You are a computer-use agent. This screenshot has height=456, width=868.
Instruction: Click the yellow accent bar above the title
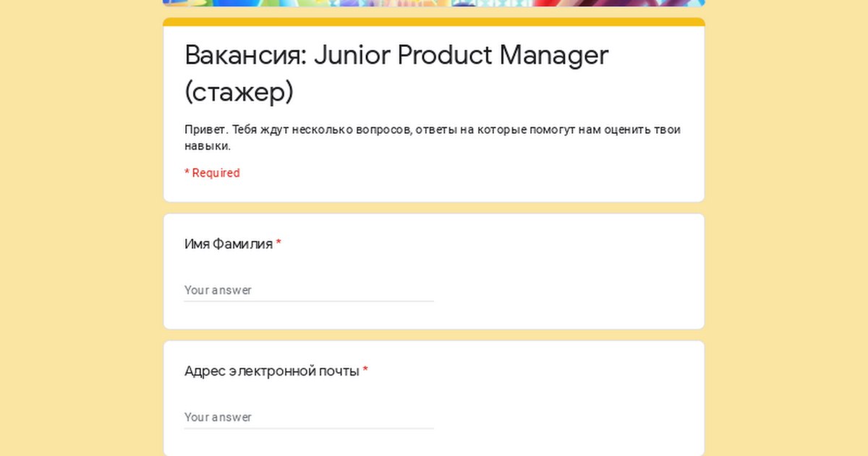(x=433, y=22)
